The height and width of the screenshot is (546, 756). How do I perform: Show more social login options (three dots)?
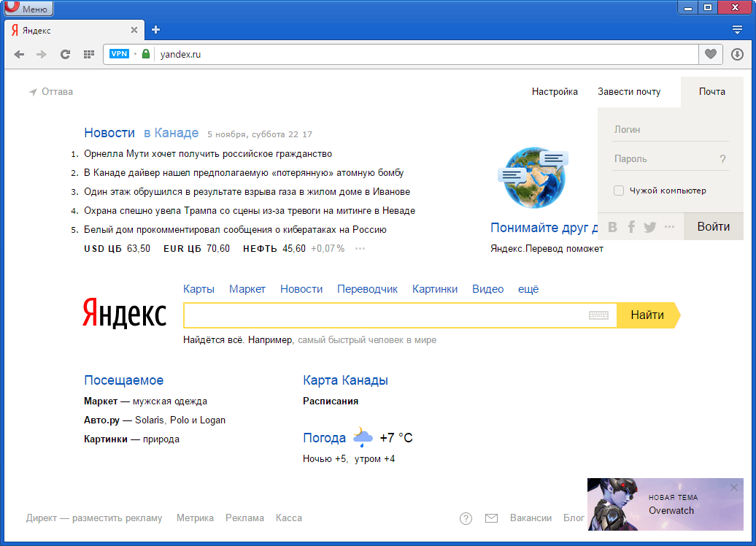[669, 227]
